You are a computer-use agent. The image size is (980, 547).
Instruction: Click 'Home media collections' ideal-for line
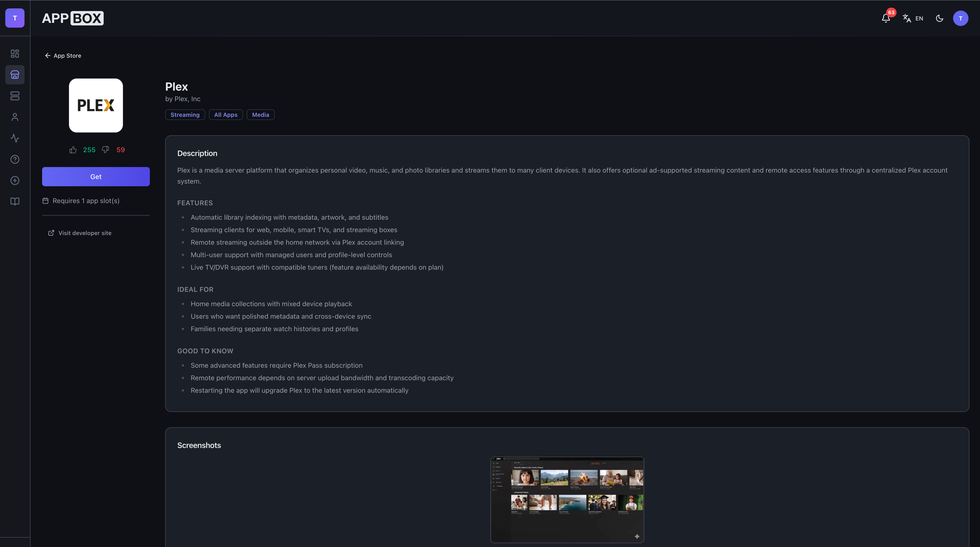point(271,304)
